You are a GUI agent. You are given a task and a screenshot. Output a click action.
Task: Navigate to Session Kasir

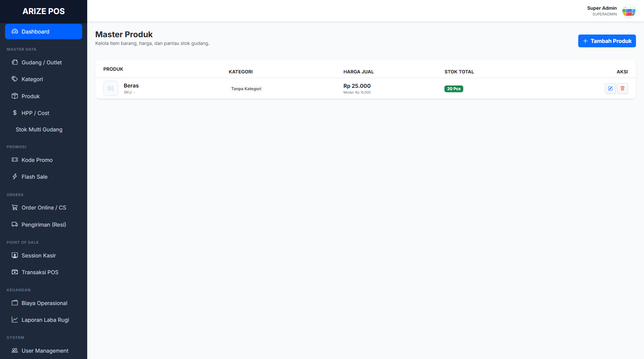tap(39, 255)
